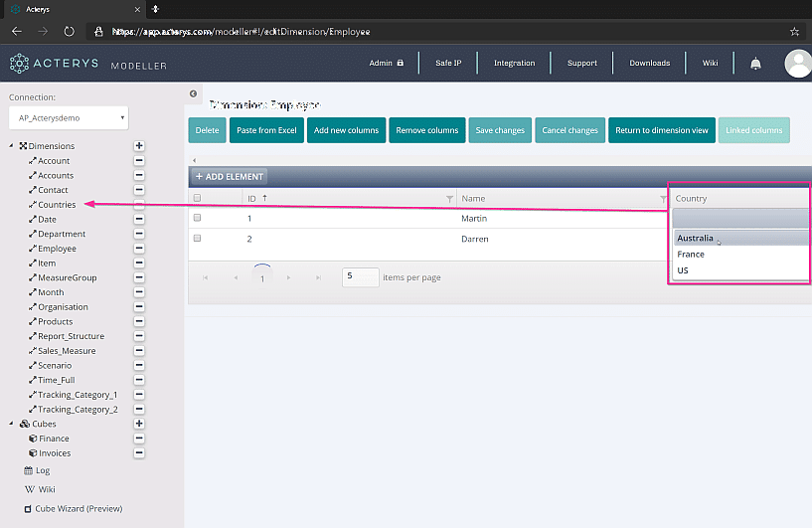The height and width of the screenshot is (528, 812).
Task: Click the minus icon next to Products
Action: (139, 321)
